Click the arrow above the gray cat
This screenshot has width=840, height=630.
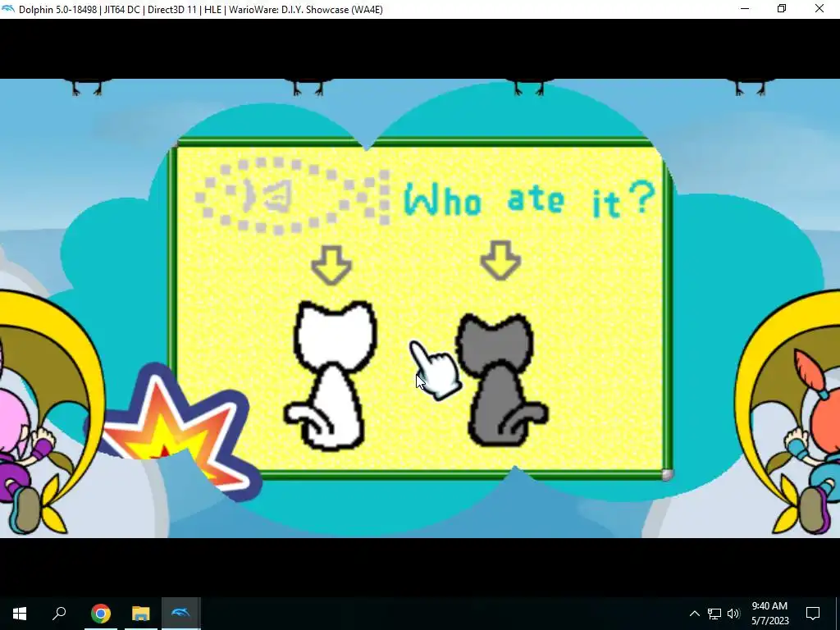point(500,260)
